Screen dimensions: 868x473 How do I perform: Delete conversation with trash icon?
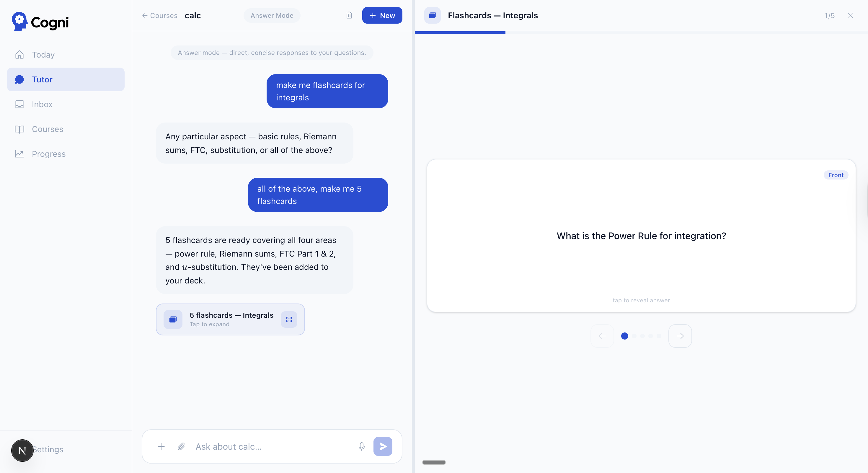coord(349,15)
